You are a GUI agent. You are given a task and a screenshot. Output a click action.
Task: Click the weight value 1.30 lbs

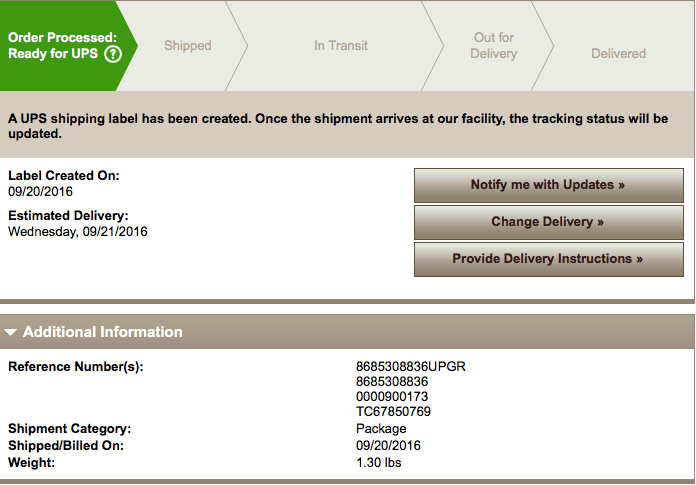click(379, 462)
